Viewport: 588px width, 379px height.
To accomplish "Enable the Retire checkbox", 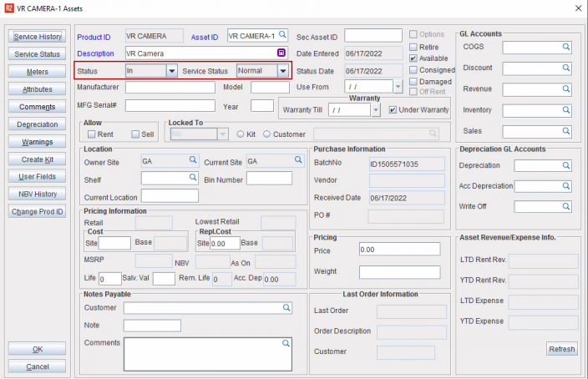I will coord(413,48).
